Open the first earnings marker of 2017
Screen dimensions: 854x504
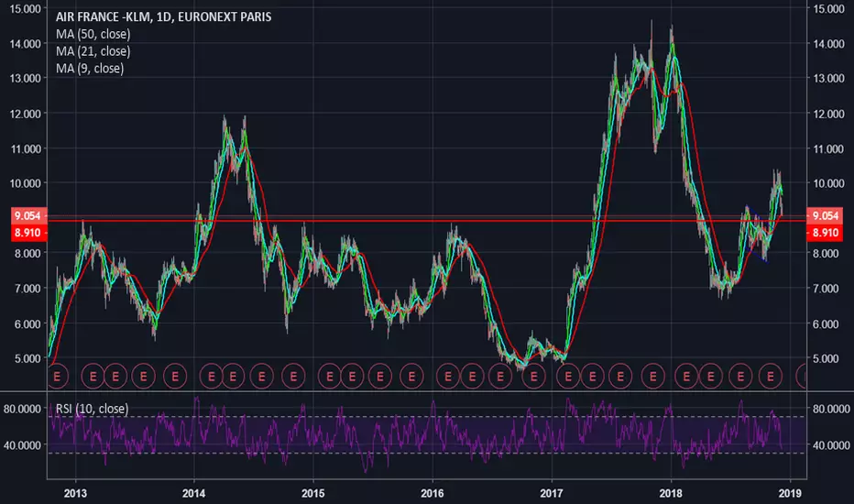click(x=568, y=376)
